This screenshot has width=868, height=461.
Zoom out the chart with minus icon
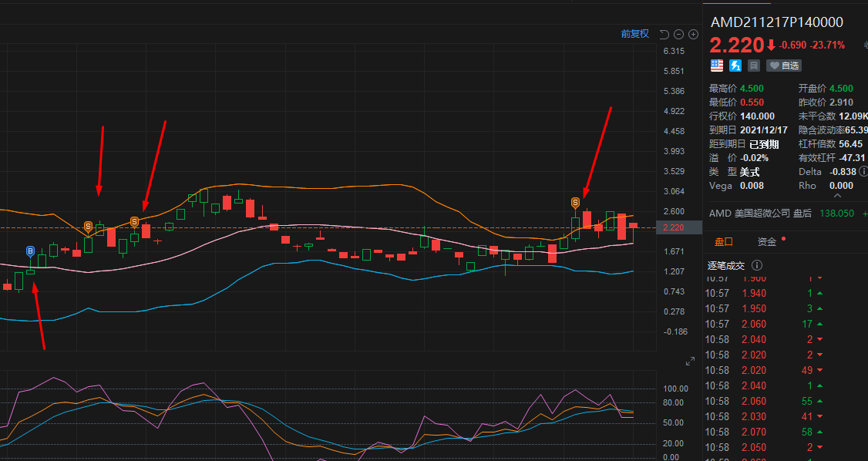678,35
